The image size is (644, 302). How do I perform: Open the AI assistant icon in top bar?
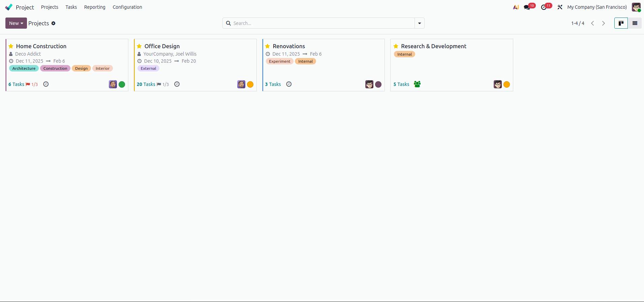(x=516, y=7)
